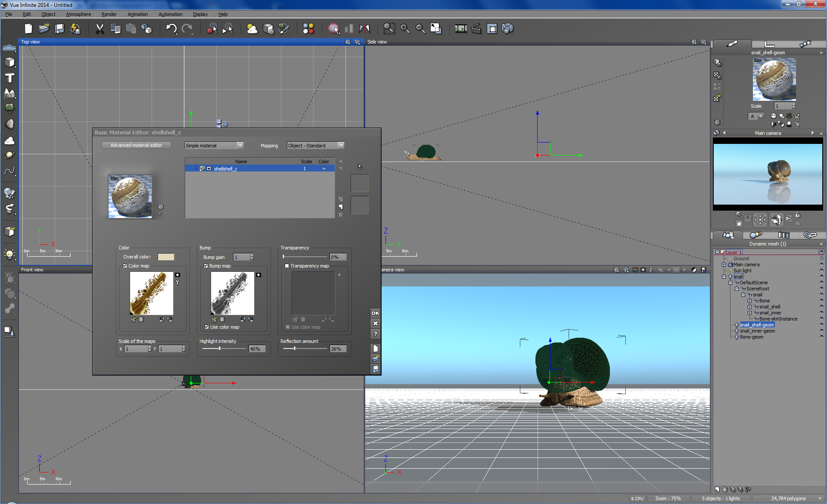
Task: Open the Atmosphere menu
Action: (x=78, y=14)
